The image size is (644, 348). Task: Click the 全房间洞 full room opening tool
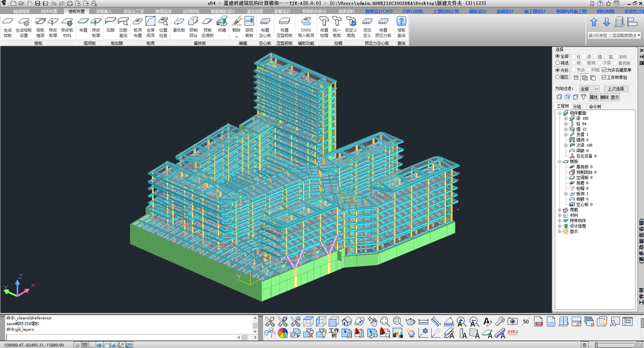point(150,27)
